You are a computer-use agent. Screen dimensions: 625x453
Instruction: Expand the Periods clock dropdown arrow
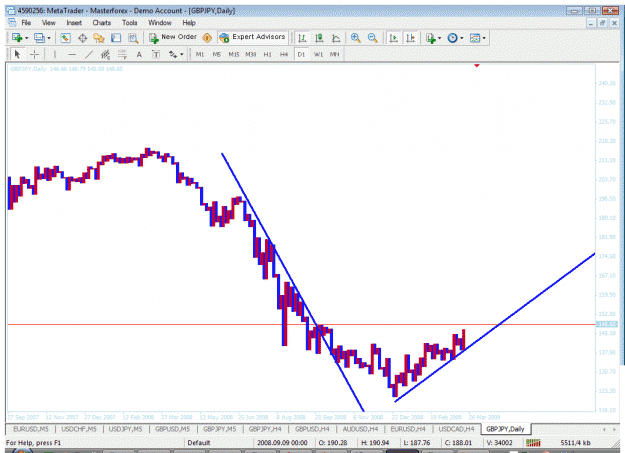point(462,38)
